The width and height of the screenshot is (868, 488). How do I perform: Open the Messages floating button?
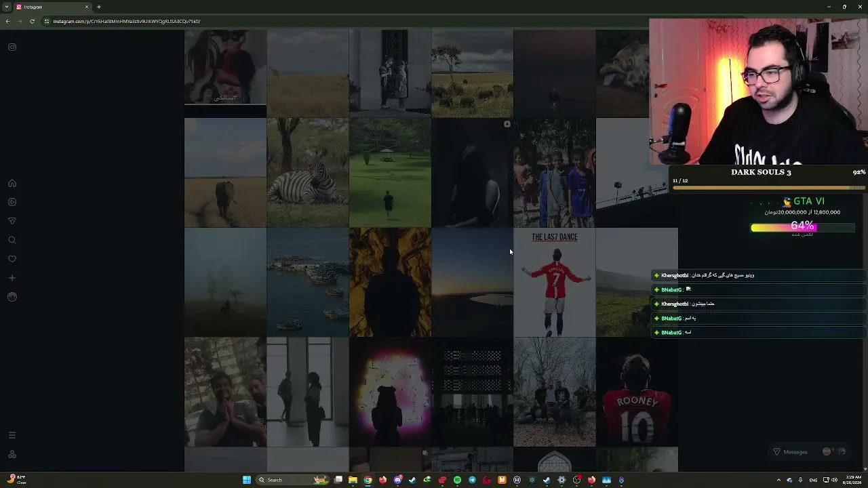click(810, 451)
